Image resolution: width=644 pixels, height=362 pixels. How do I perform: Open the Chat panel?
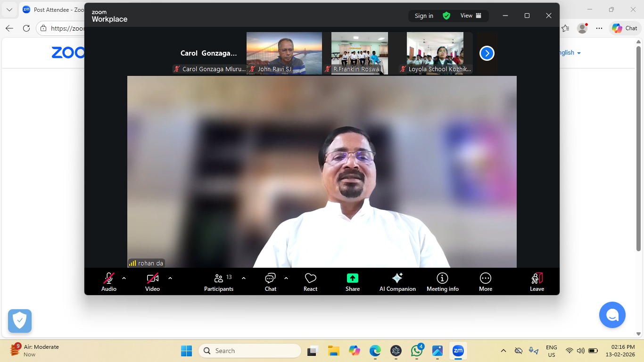click(x=270, y=282)
